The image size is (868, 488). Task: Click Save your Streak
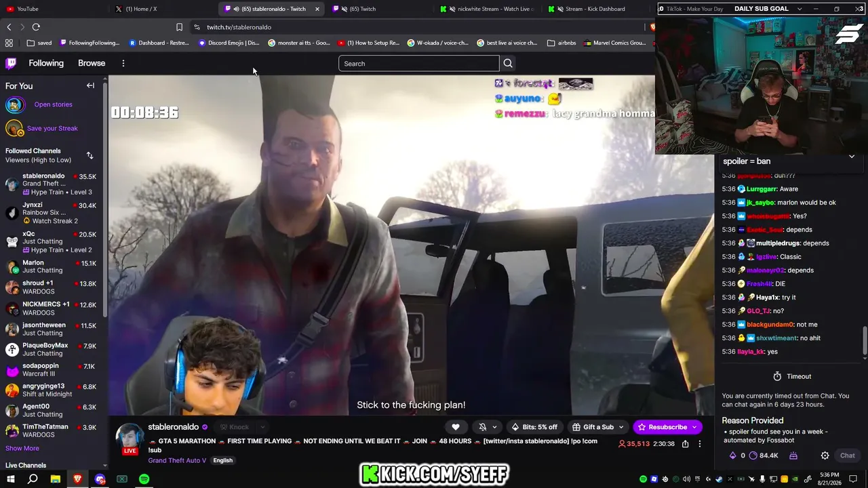52,128
